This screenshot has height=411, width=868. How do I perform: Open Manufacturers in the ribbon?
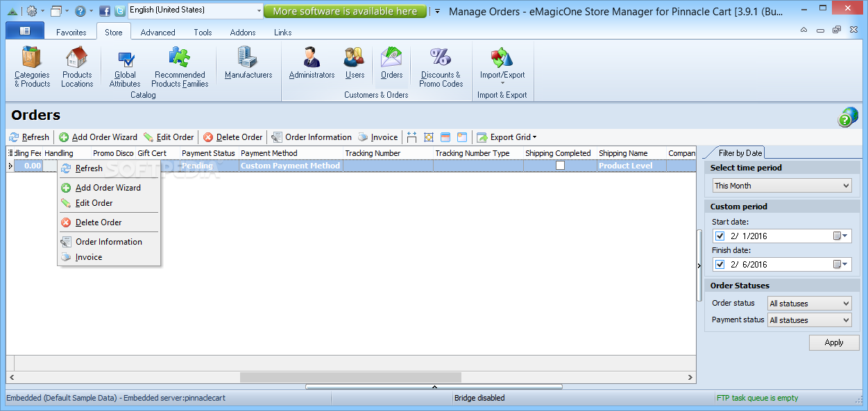[x=248, y=63]
